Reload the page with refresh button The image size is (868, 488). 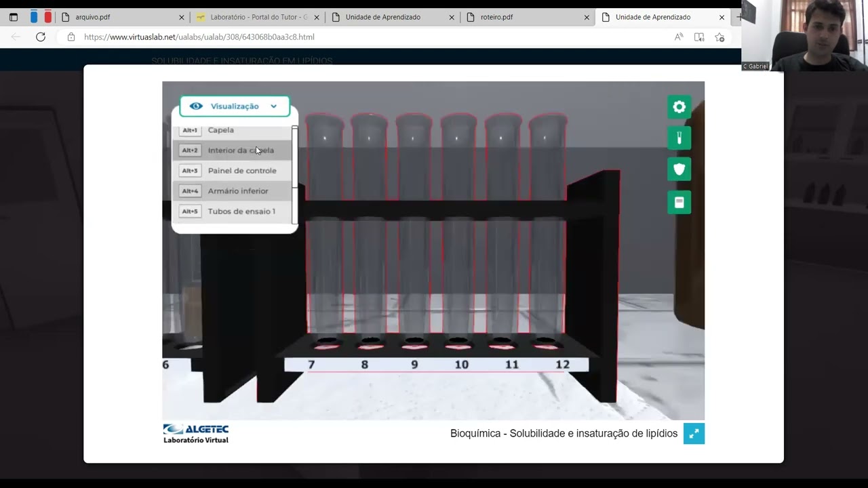(x=41, y=37)
